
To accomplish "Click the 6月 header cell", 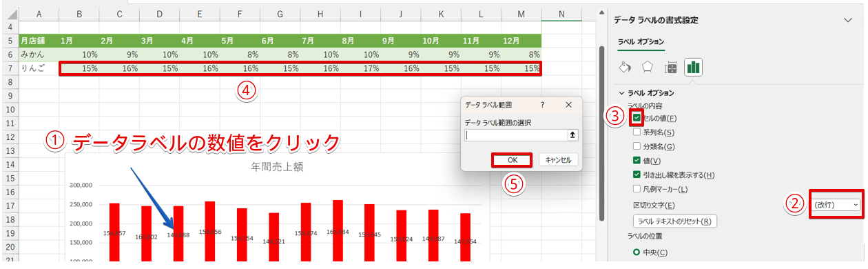I will [x=280, y=41].
